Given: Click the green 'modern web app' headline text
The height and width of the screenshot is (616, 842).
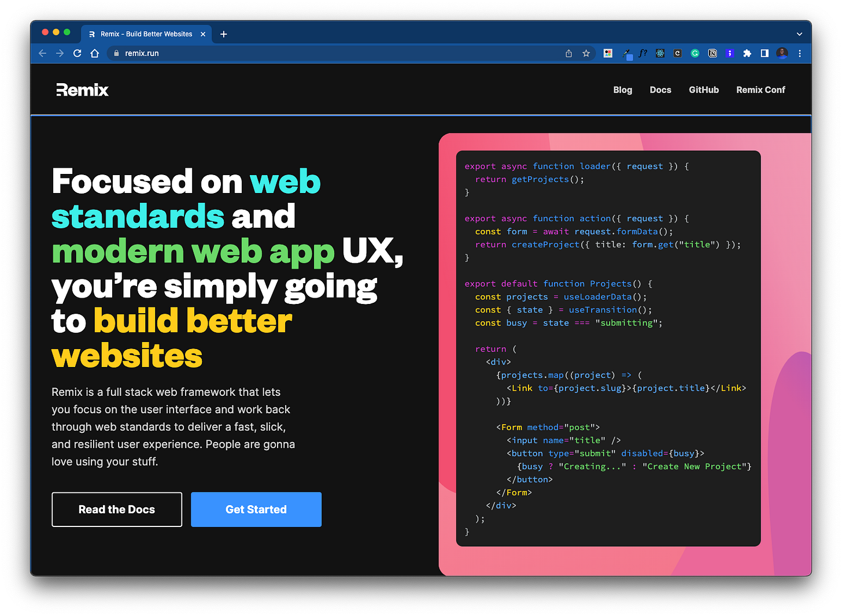Looking at the screenshot, I should pos(193,253).
